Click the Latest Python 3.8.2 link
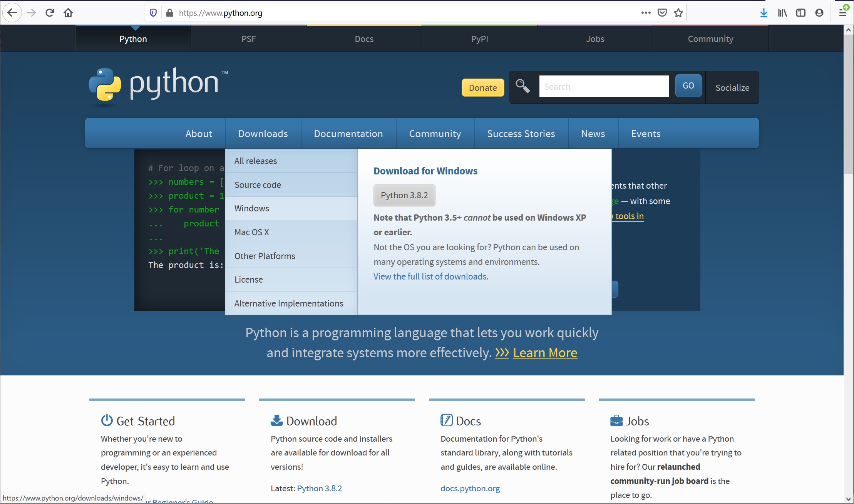 coord(319,487)
